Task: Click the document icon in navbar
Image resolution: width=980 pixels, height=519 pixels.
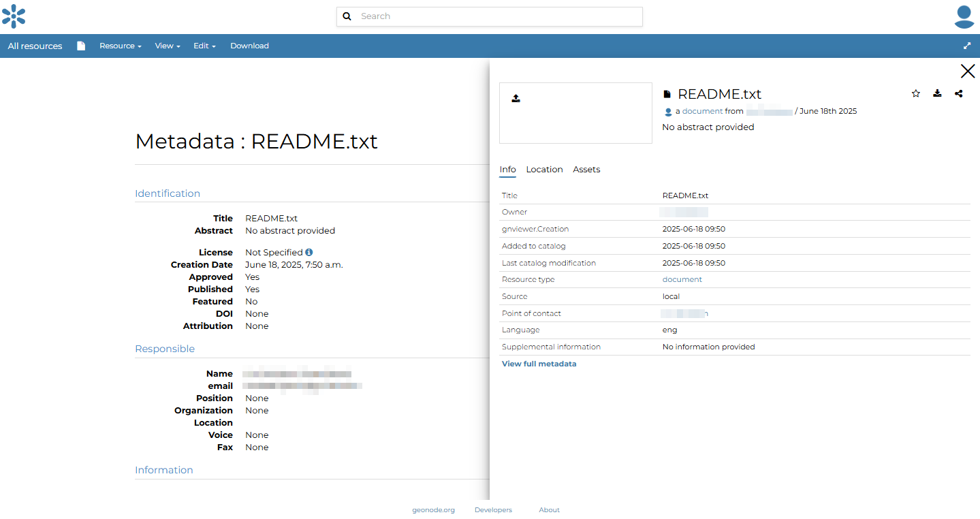Action: point(81,46)
